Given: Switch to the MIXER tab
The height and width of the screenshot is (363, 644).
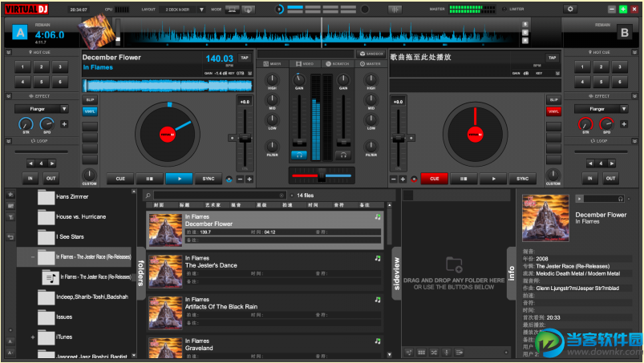Looking at the screenshot, I should [x=272, y=64].
